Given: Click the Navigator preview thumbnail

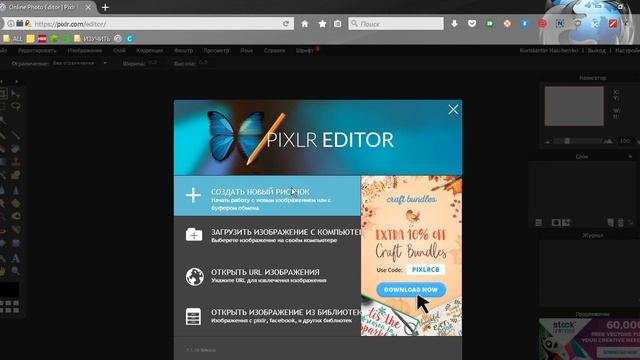Looking at the screenshot, I should (x=574, y=106).
